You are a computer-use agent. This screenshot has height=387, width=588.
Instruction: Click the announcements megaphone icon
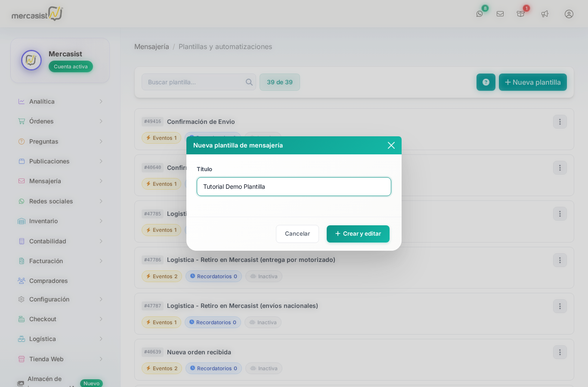coord(545,13)
